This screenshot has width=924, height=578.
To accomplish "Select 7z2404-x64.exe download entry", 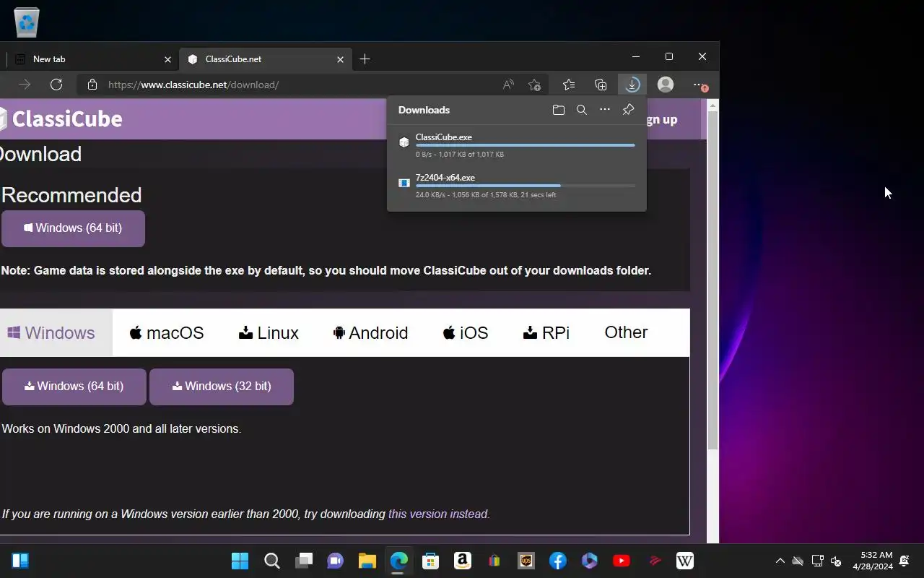I will (517, 186).
